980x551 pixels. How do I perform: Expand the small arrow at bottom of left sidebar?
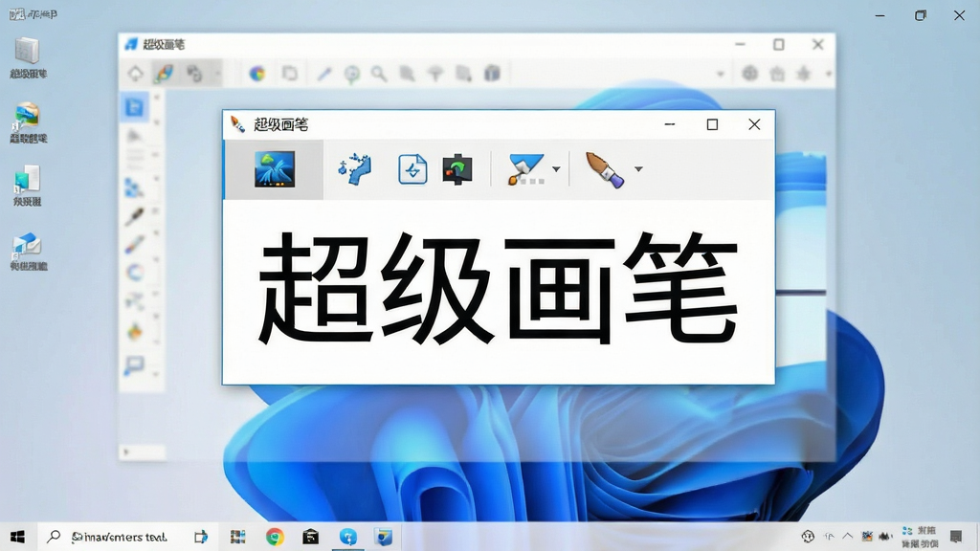pos(127,452)
